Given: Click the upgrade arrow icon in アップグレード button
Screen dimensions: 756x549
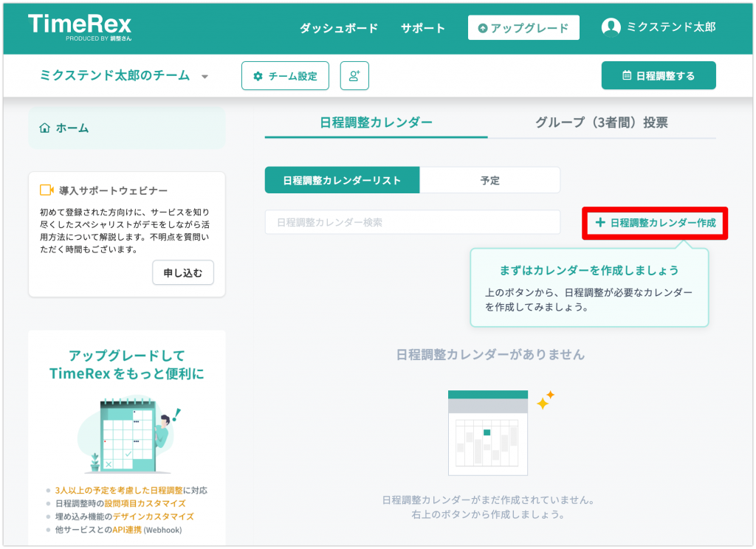Looking at the screenshot, I should tap(482, 27).
